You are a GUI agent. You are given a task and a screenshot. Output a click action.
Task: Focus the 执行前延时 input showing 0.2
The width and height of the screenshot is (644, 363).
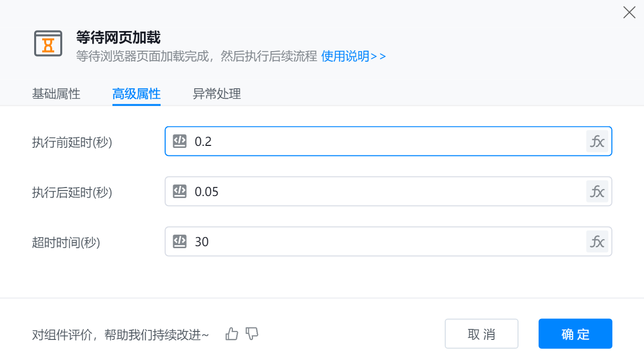click(381, 141)
